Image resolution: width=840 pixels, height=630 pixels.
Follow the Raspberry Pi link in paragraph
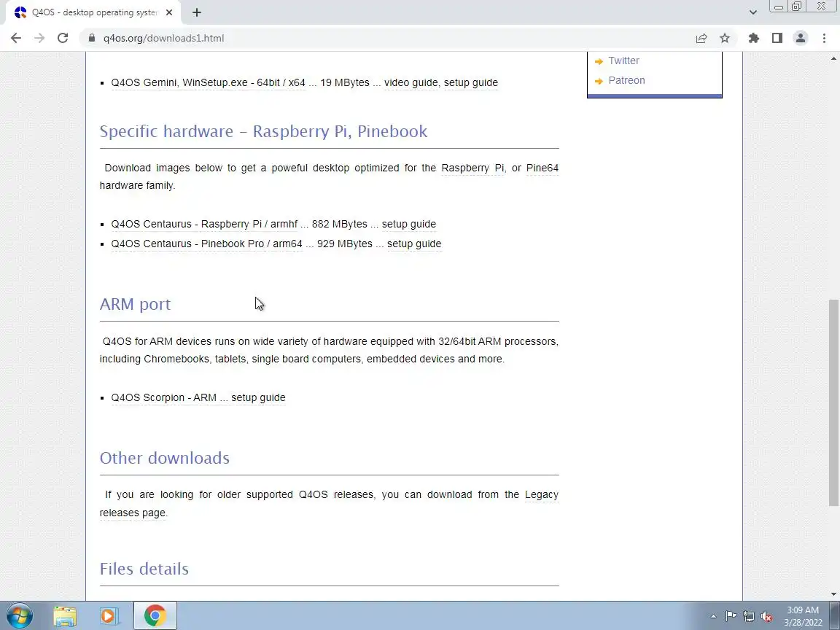[x=472, y=168]
